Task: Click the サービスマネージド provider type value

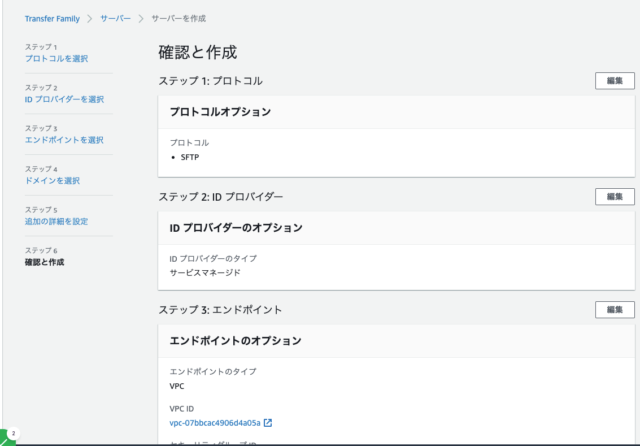Action: pyautogui.click(x=205, y=272)
